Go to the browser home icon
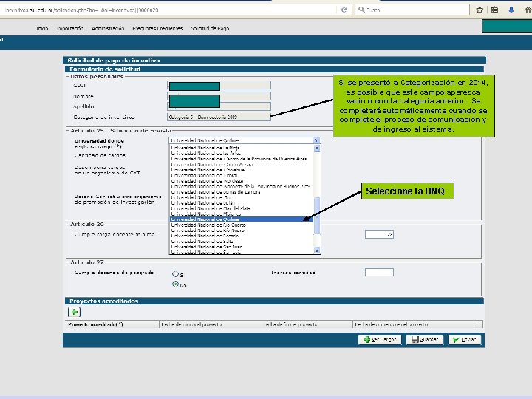Screen dimensions: 532x399 coord(528,10)
